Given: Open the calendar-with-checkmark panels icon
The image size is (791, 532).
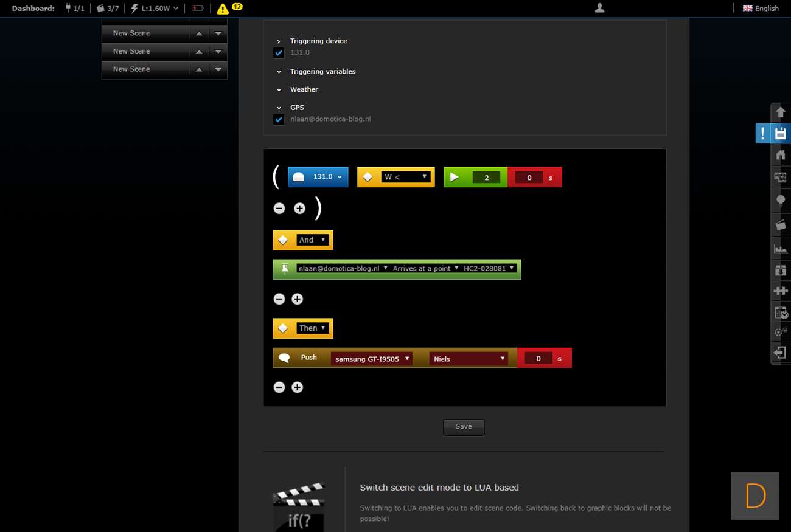Looking at the screenshot, I should point(781,313).
